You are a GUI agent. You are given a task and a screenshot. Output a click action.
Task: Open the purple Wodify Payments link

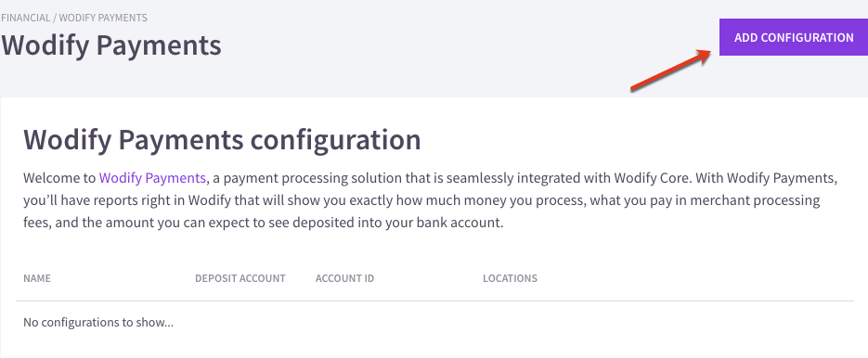click(152, 178)
